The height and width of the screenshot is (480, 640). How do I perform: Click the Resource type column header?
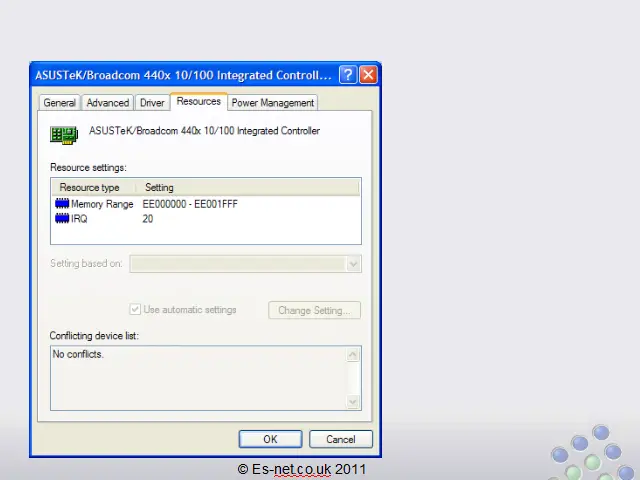93,187
